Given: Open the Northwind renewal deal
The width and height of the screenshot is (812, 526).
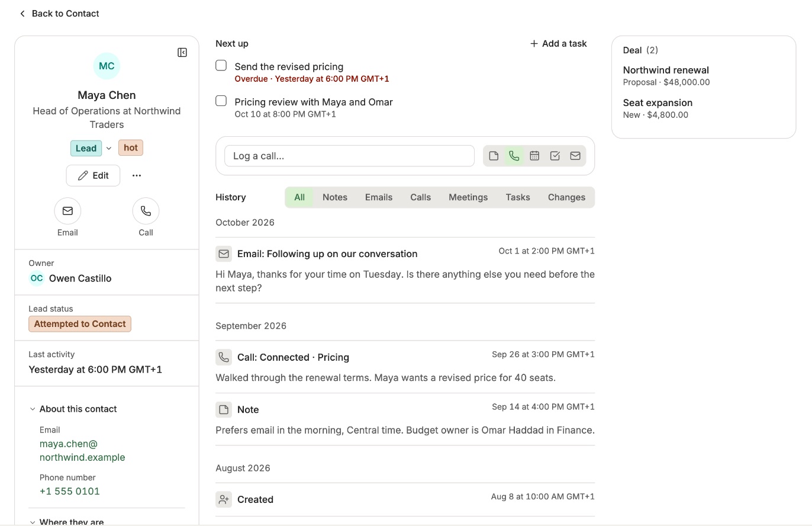Looking at the screenshot, I should (x=666, y=70).
